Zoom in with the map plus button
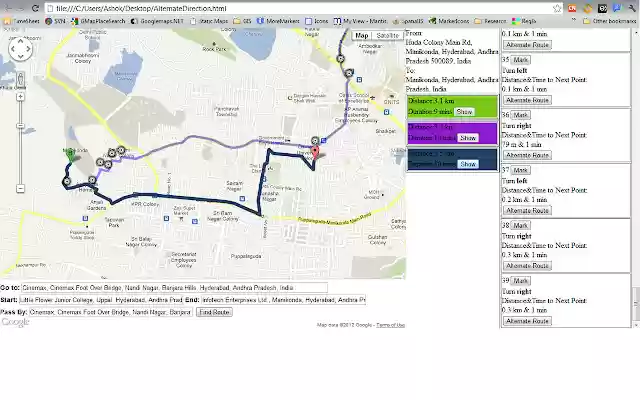Screen dimensions: 640x400 point(20,97)
